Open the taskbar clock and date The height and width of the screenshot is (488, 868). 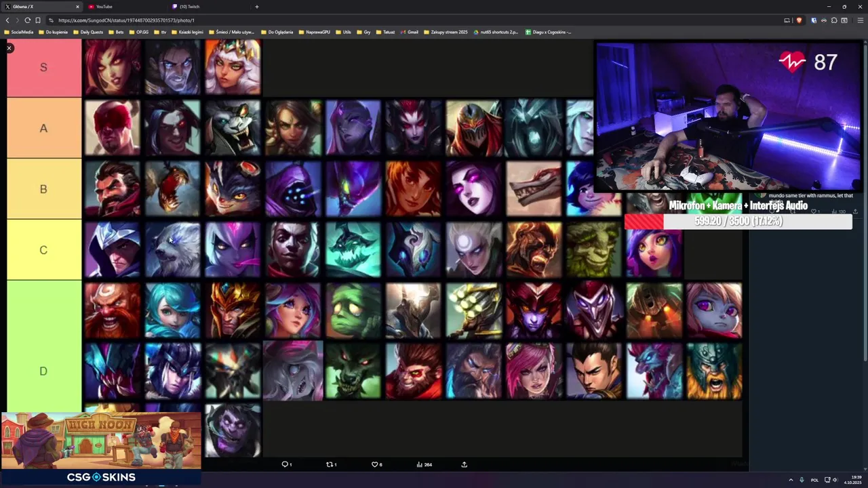coord(853,480)
